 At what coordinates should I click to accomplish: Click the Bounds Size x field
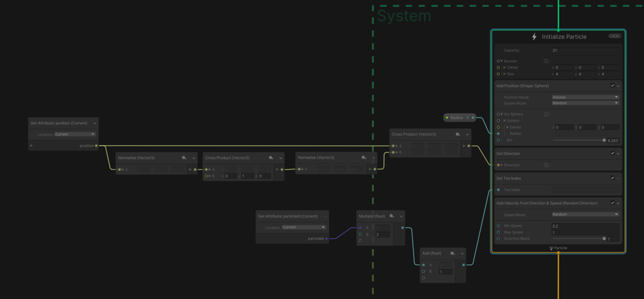pos(563,74)
